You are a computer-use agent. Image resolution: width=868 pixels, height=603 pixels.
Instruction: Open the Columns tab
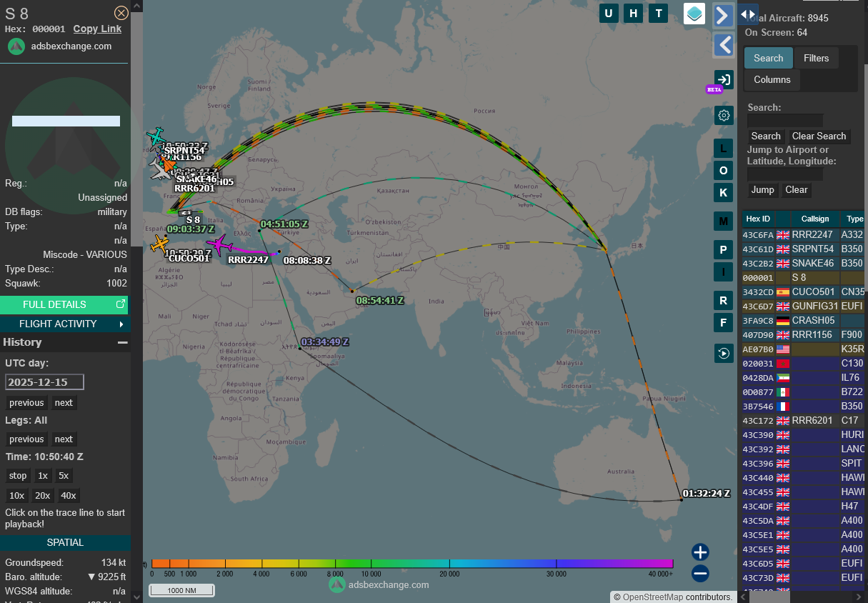click(x=772, y=80)
